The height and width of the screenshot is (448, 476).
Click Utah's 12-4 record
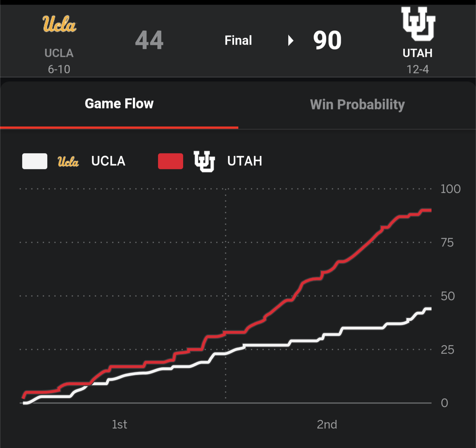pyautogui.click(x=417, y=69)
